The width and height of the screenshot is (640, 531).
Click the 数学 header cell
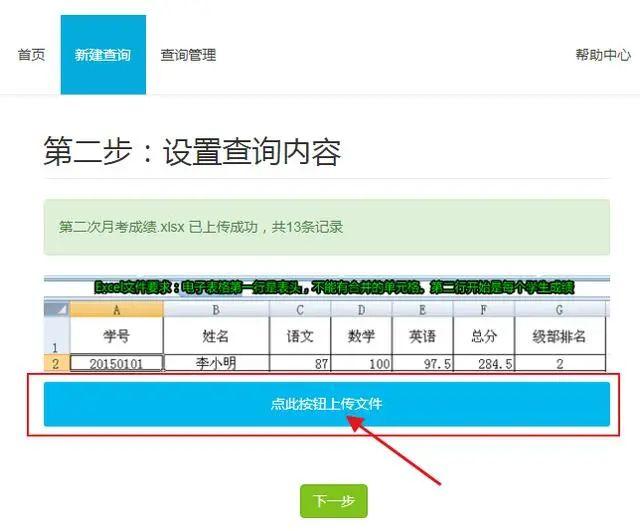[361, 336]
